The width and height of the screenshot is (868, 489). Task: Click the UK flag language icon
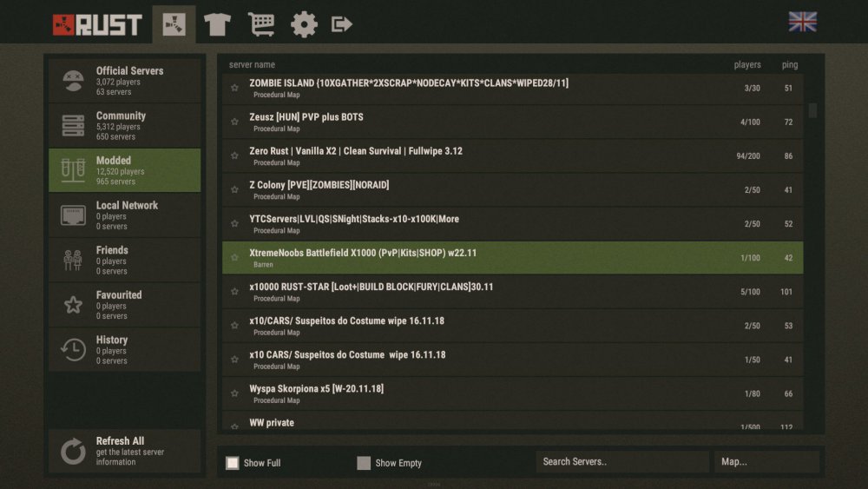[x=802, y=23]
